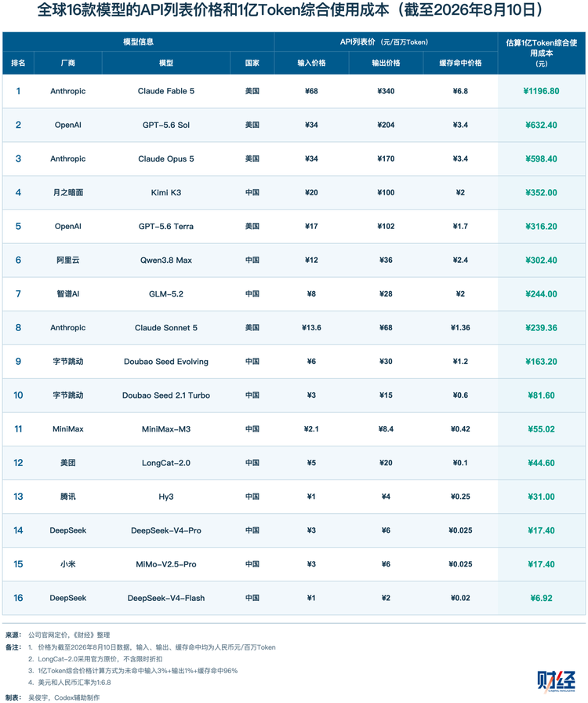Select the LongCat-2.0 model cell
The width and height of the screenshot is (588, 703).
click(166, 463)
